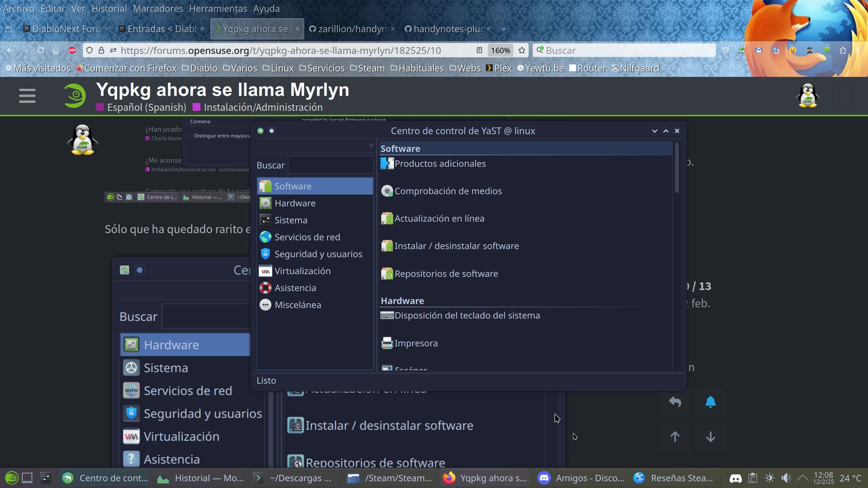Toggle the pin dot in YaST title bar
The height and width of the screenshot is (488, 868).
pyautogui.click(x=272, y=131)
